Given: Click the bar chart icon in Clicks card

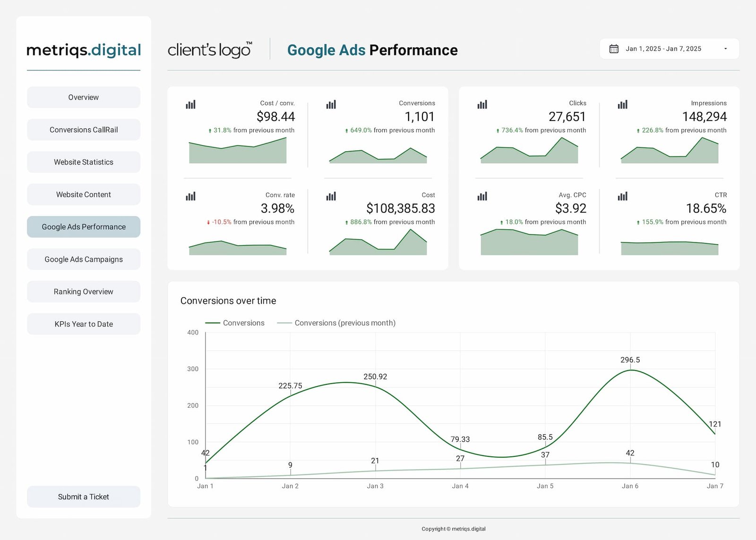Looking at the screenshot, I should 482,104.
